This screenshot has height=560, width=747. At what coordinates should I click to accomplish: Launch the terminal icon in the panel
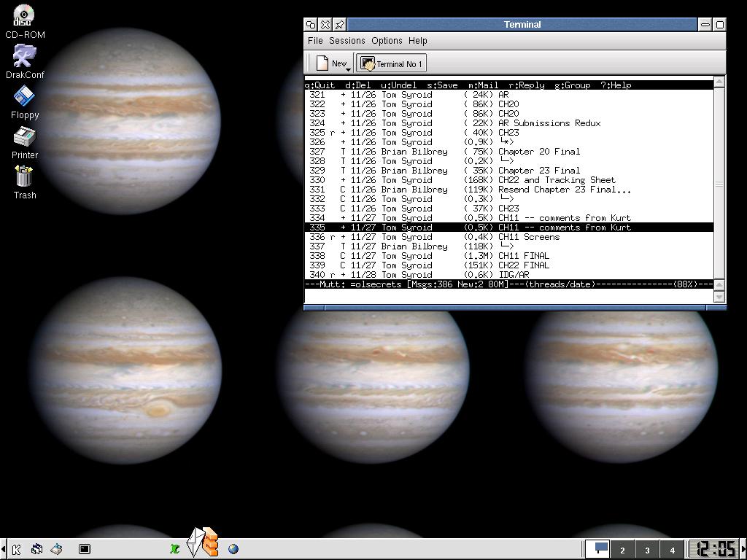pyautogui.click(x=85, y=549)
